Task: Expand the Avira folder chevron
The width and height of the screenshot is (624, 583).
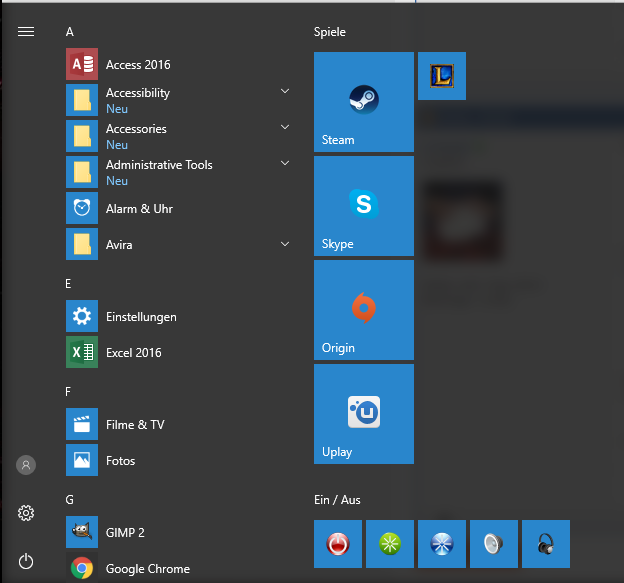Action: (x=285, y=244)
